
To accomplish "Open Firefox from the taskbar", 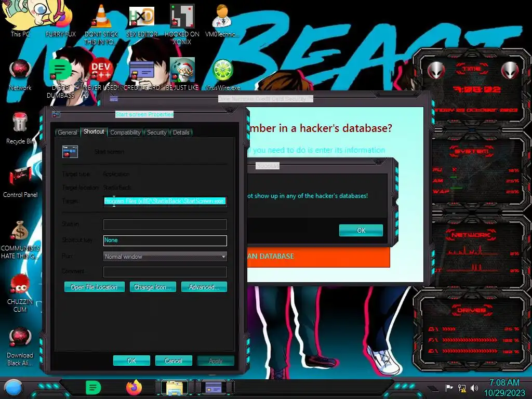I will [x=135, y=388].
